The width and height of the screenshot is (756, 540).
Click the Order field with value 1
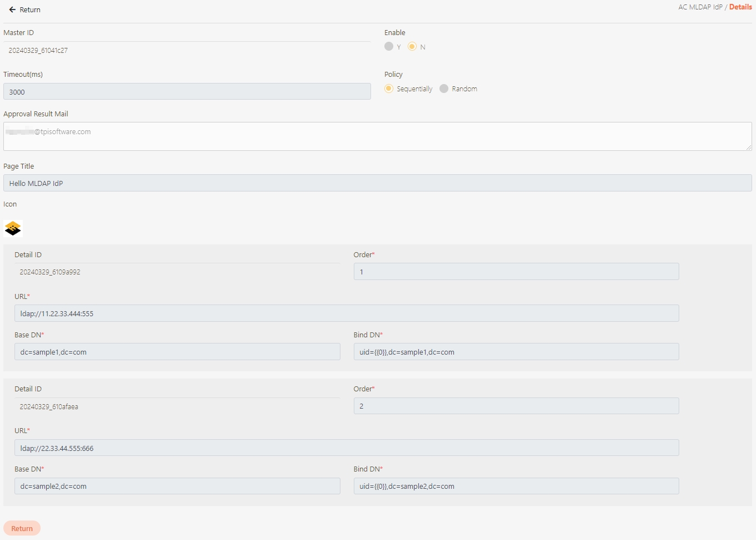pos(516,272)
